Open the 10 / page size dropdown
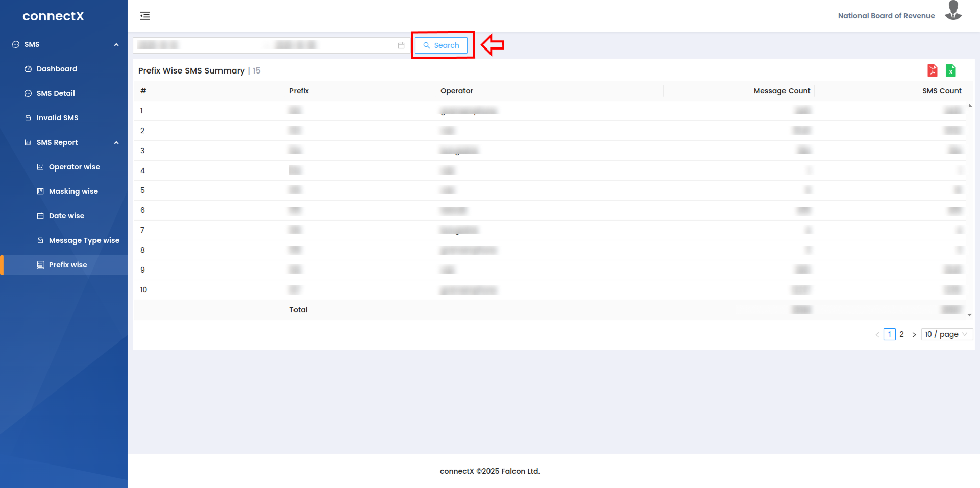 pyautogui.click(x=946, y=334)
